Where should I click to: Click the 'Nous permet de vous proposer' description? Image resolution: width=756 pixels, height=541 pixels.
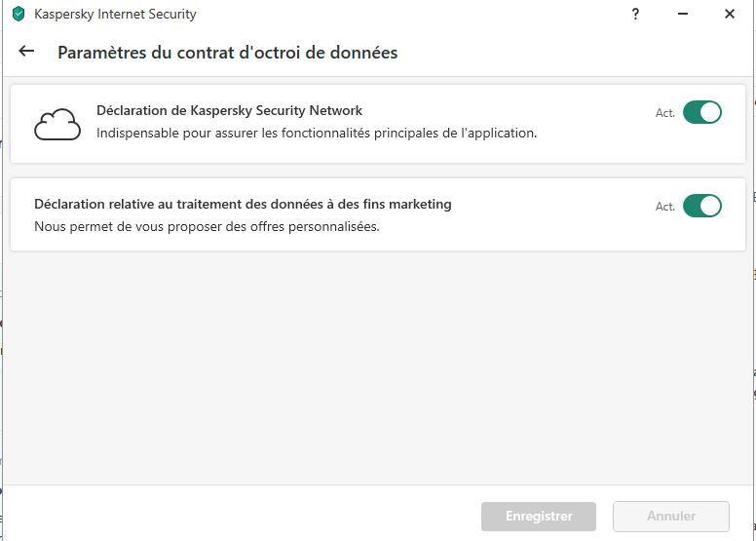[x=207, y=226]
